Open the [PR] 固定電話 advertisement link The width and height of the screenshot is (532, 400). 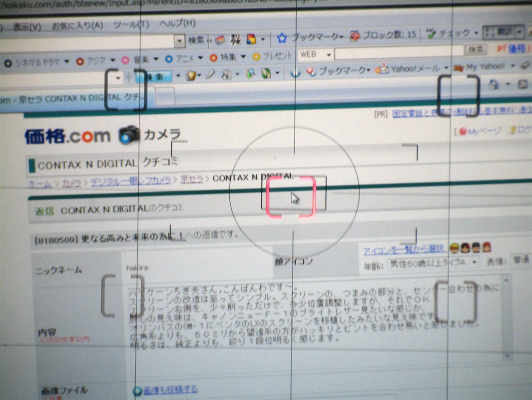click(x=461, y=112)
